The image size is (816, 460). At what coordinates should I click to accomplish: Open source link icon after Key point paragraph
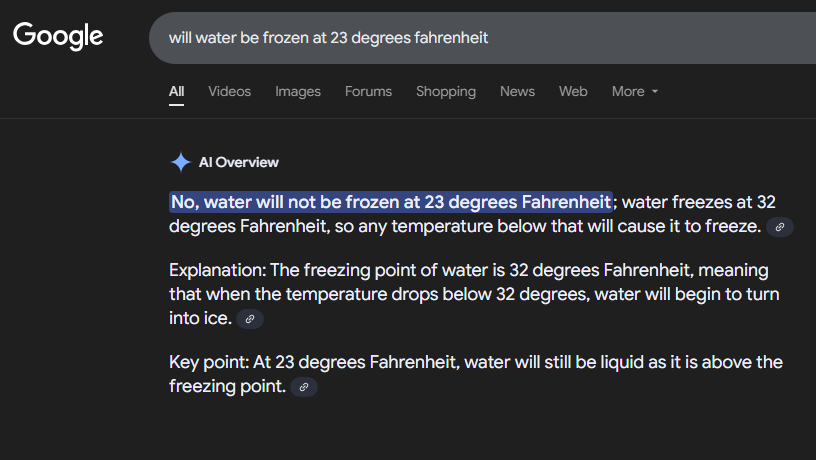[x=304, y=387]
